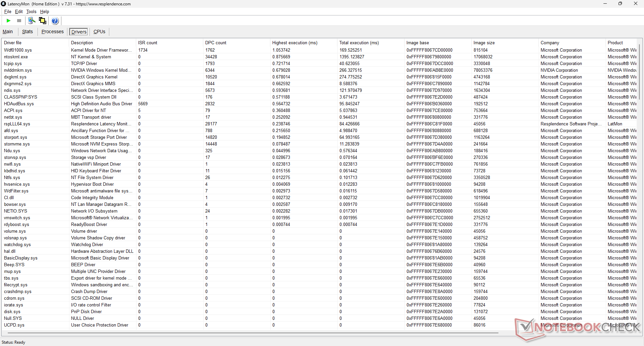Select the dxgkrnl.sys driver row
The width and height of the screenshot is (644, 346).
[319, 77]
